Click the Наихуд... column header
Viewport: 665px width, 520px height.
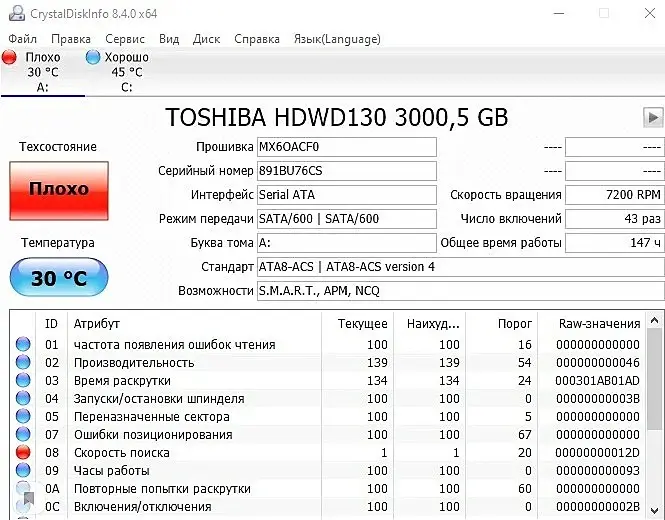pyautogui.click(x=429, y=324)
